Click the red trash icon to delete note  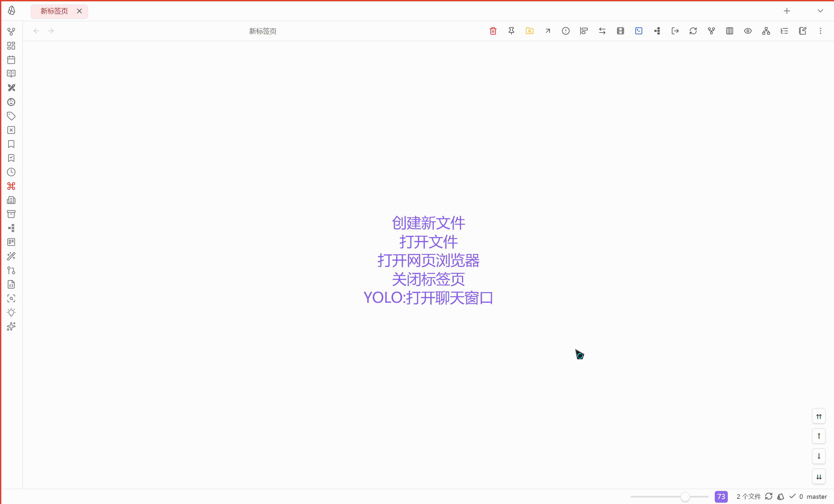(x=493, y=31)
